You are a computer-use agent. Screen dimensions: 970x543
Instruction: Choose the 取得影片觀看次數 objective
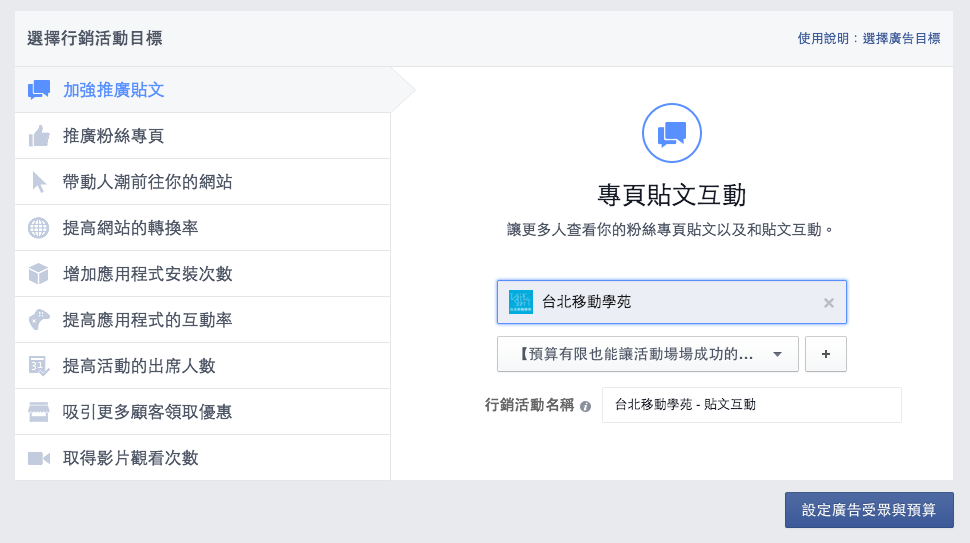pyautogui.click(x=203, y=458)
